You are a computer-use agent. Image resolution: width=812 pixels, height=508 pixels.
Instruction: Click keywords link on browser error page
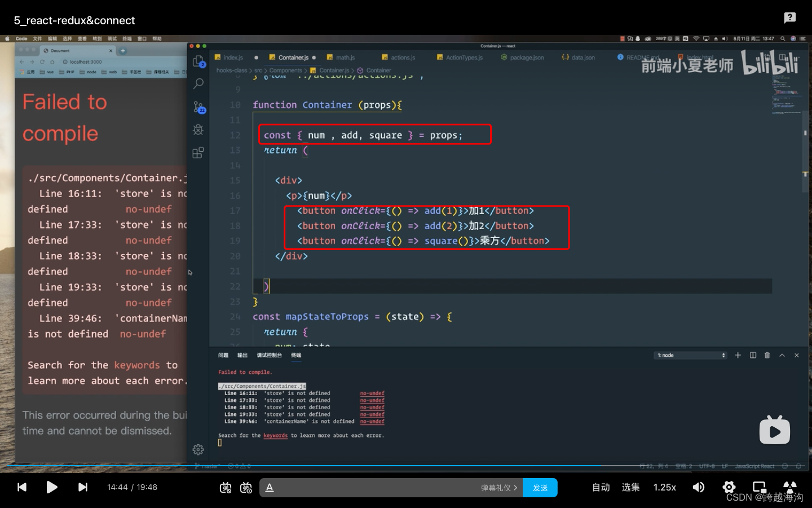coord(137,365)
